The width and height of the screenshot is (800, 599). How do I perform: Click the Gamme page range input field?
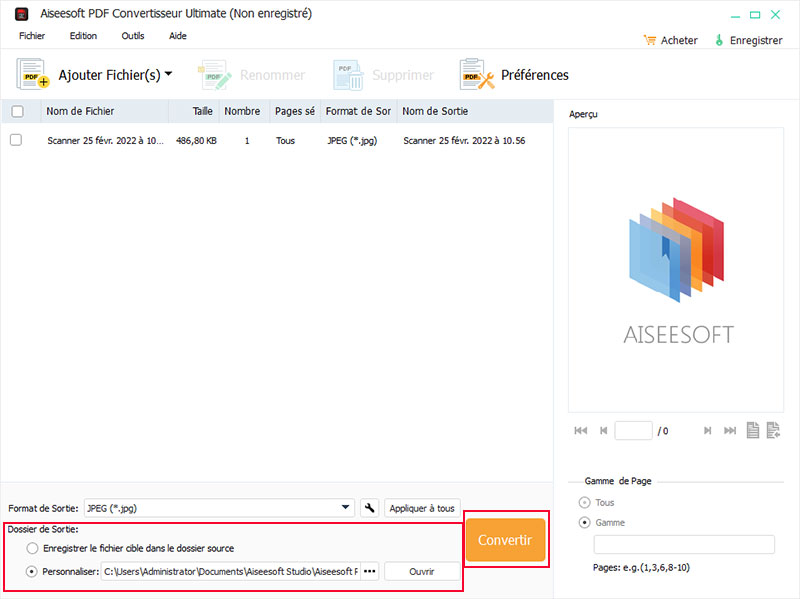[684, 544]
